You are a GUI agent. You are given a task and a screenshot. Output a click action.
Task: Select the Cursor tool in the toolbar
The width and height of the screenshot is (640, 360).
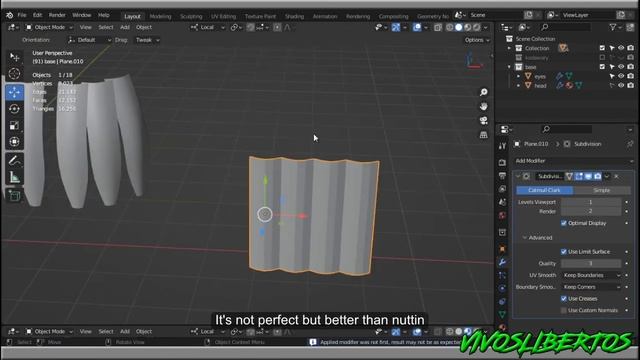[x=15, y=74]
